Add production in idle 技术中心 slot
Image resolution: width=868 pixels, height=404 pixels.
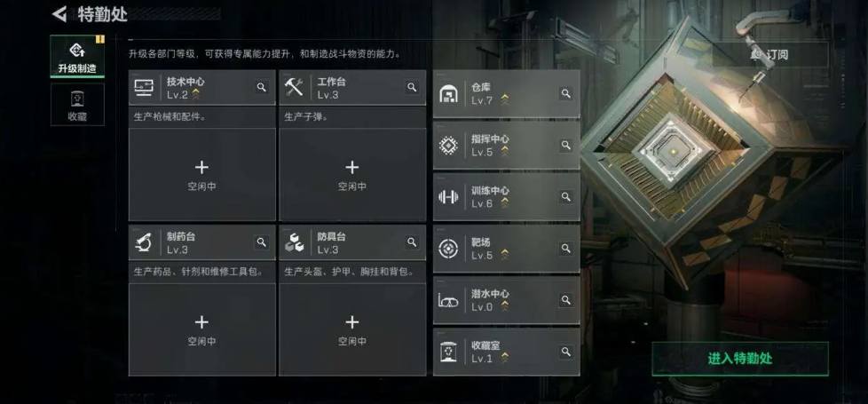click(202, 175)
